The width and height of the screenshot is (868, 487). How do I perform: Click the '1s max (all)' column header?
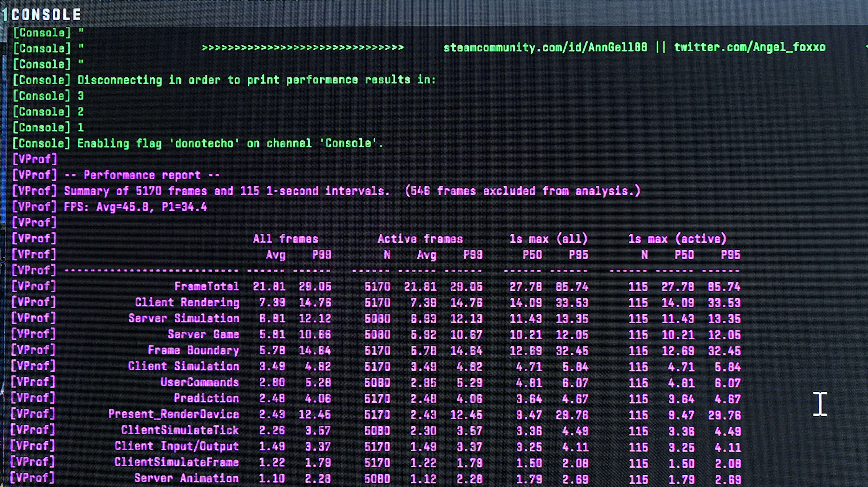click(548, 239)
